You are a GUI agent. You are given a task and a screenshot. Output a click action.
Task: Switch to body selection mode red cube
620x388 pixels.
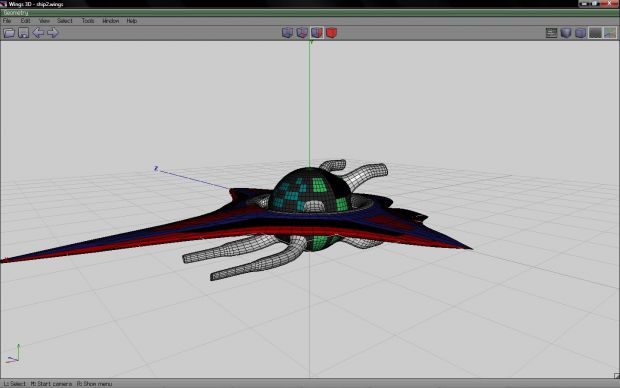tap(331, 33)
